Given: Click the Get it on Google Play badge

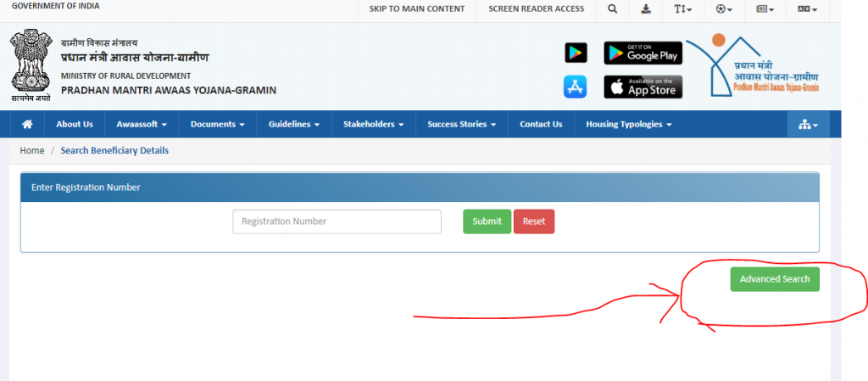Looking at the screenshot, I should point(643,53).
